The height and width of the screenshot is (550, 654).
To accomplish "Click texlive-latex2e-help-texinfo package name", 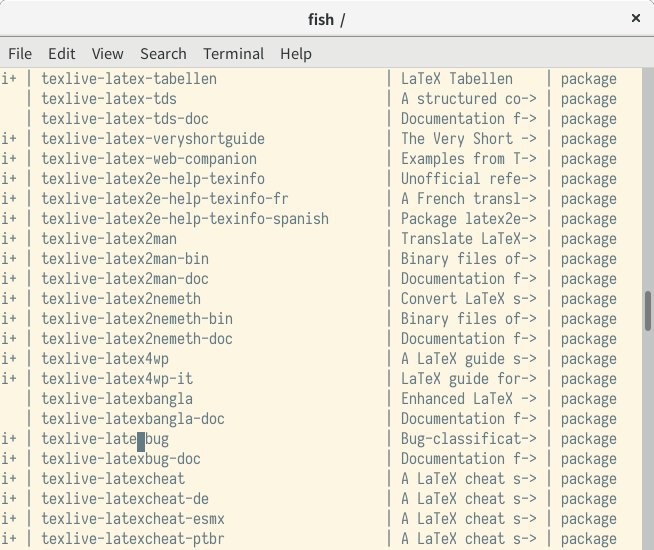I will tap(153, 179).
